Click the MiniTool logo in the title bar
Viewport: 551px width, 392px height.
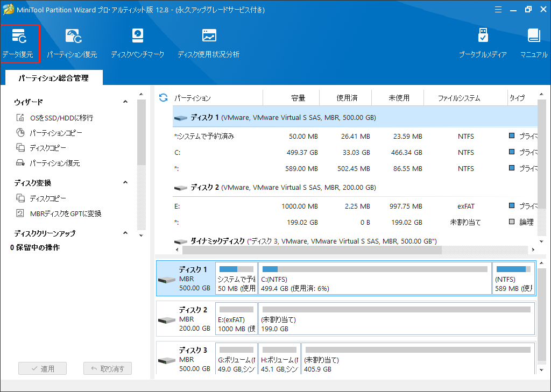click(8, 9)
